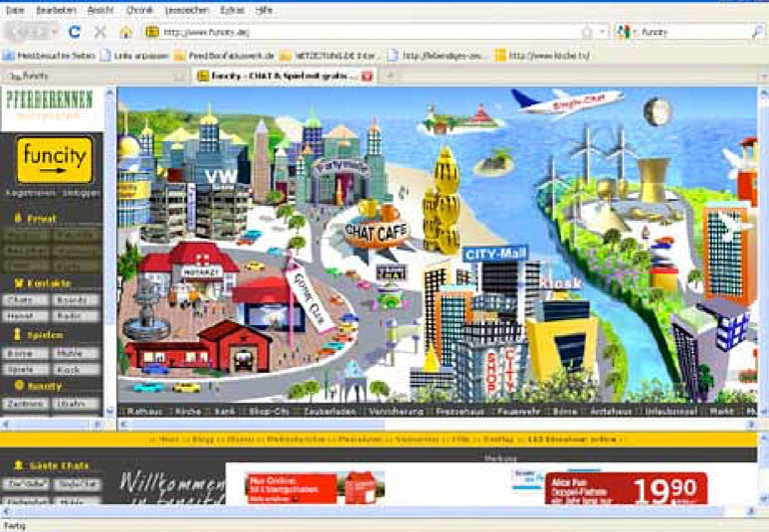Click in the Funcity search box
This screenshot has width=769, height=532.
click(x=693, y=33)
